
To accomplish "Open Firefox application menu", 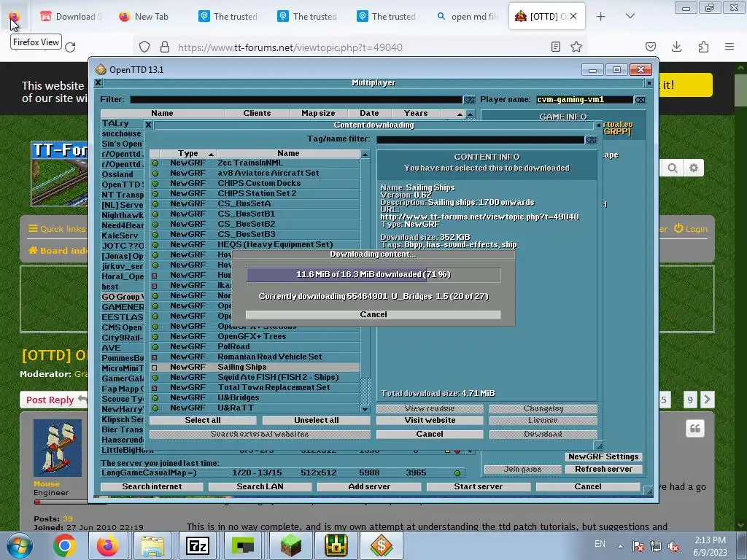I will (x=729, y=47).
